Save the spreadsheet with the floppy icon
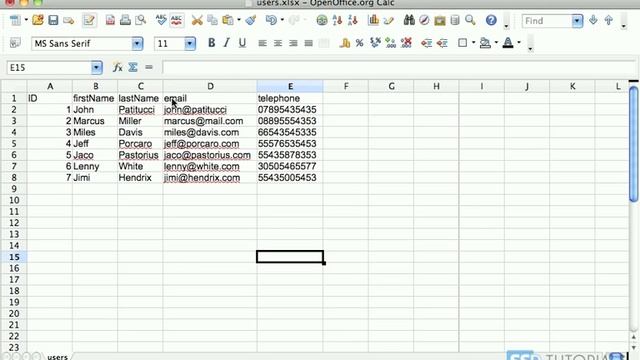The width and height of the screenshot is (640, 360). (x=53, y=20)
